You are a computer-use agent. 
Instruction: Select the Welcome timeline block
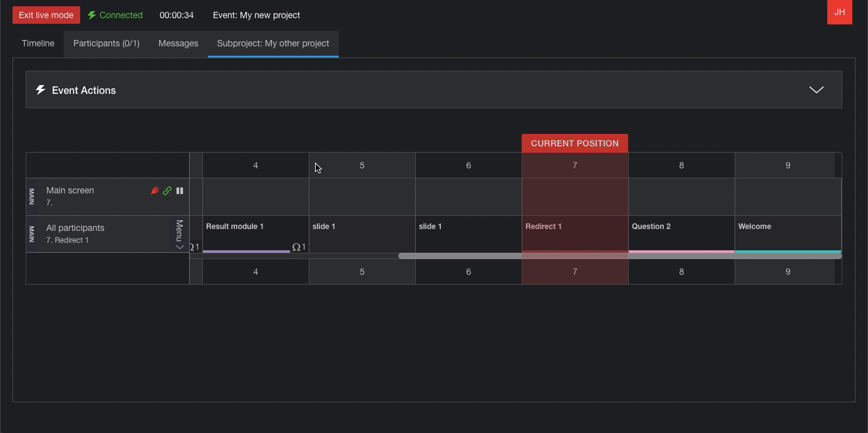(787, 234)
